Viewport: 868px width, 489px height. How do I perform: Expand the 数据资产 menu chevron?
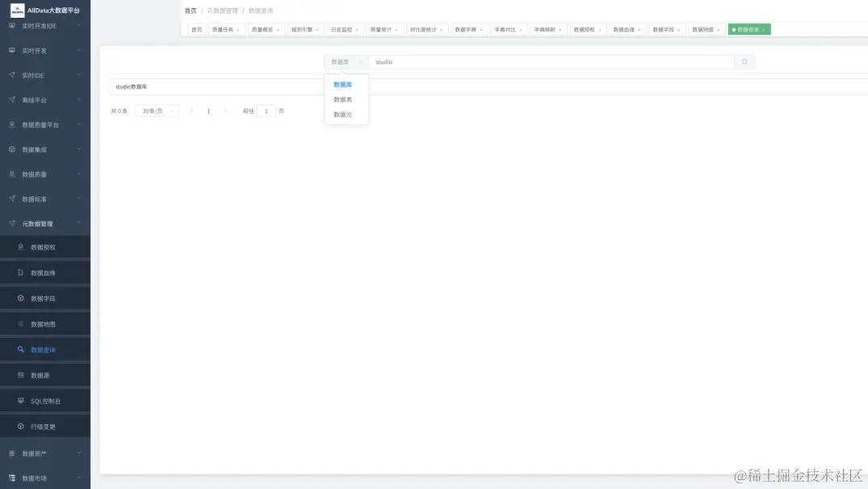79,453
